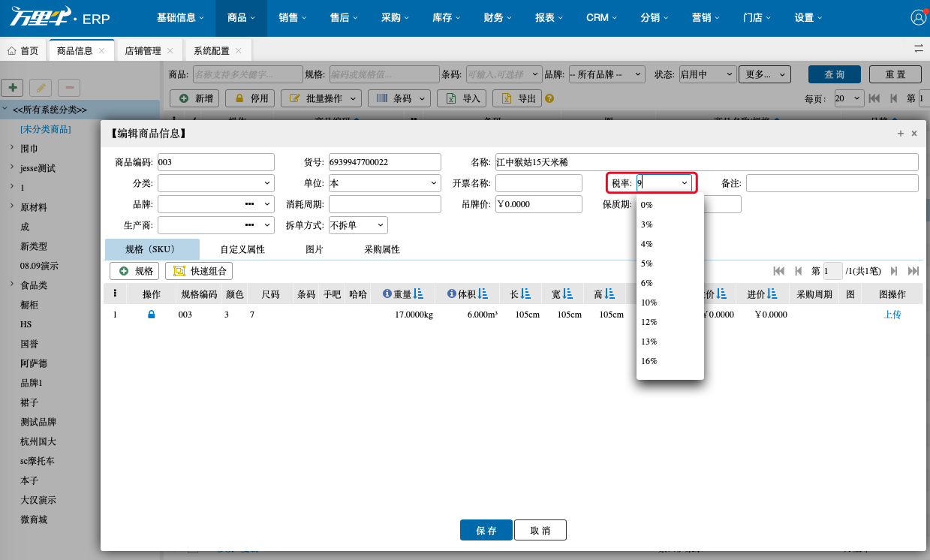Screen dimensions: 930x560
Task: Click the 重置 button
Action: pos(895,74)
